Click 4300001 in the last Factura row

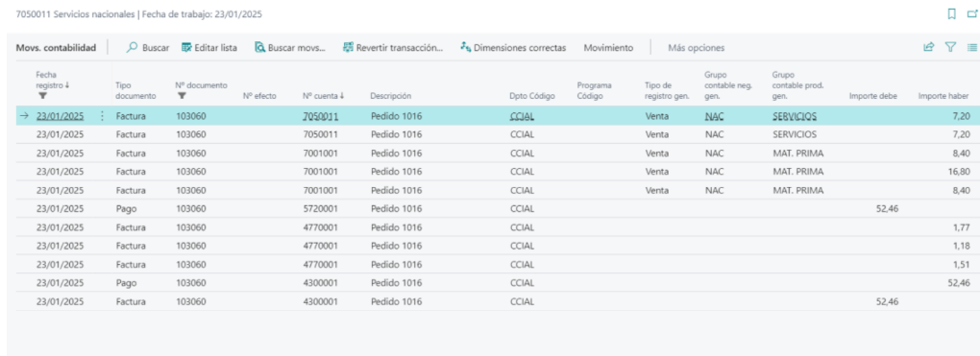tap(320, 301)
